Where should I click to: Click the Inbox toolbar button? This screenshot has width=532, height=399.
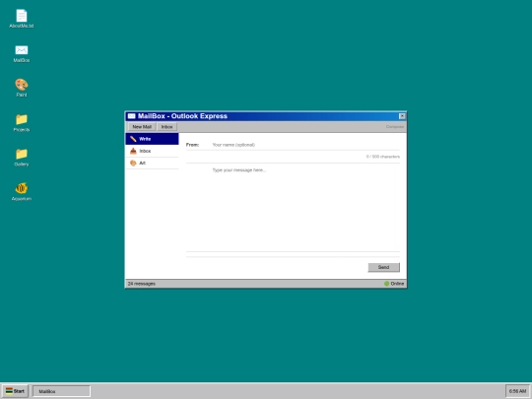coord(166,127)
